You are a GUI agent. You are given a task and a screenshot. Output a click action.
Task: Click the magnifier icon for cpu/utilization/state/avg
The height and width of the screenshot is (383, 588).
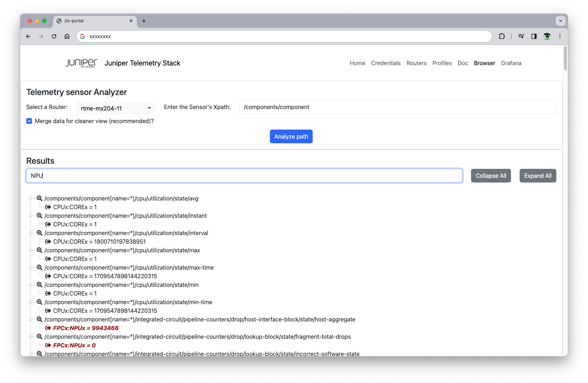click(x=40, y=198)
